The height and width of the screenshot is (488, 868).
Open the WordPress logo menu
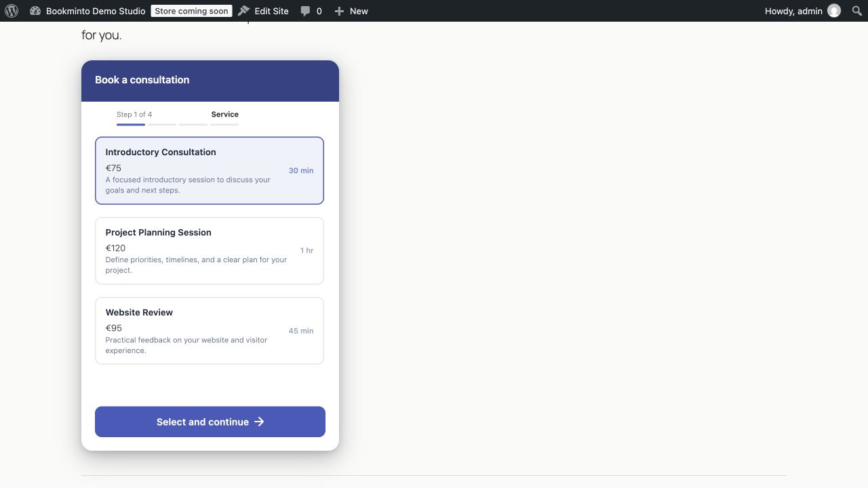pyautogui.click(x=12, y=11)
